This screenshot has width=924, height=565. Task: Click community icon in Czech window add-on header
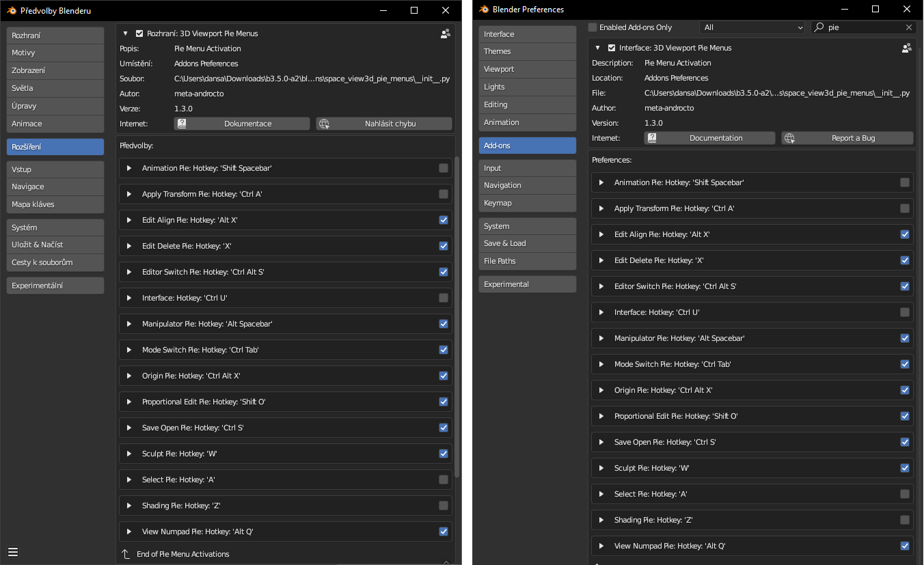click(x=446, y=33)
